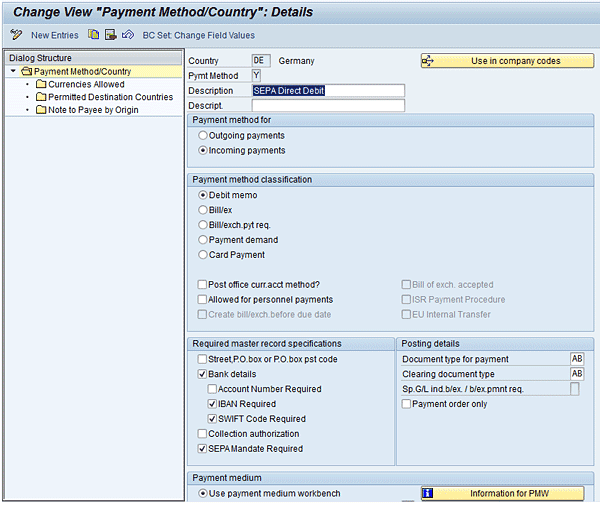
Task: Click the pencil/glasses display-change toggle icon
Action: pyautogui.click(x=16, y=35)
